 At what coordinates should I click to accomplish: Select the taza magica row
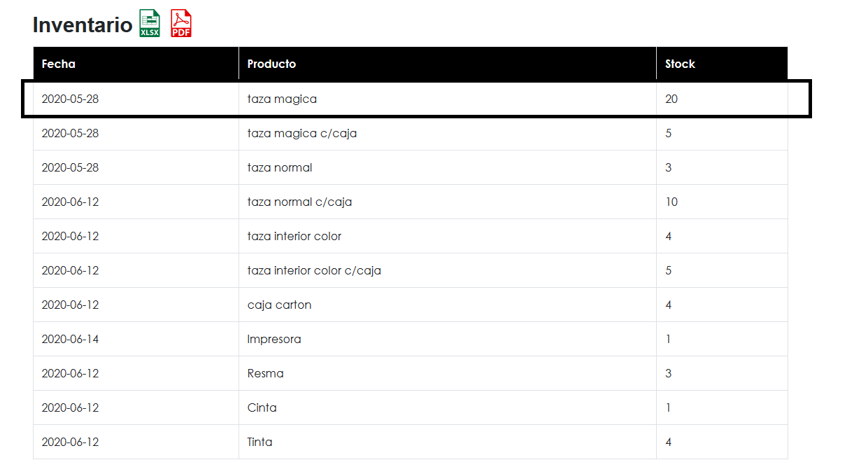(416, 99)
